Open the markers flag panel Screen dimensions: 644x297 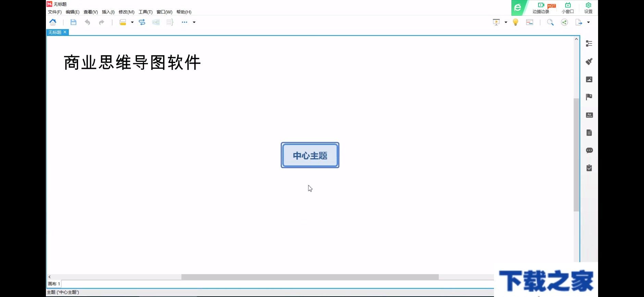589,97
